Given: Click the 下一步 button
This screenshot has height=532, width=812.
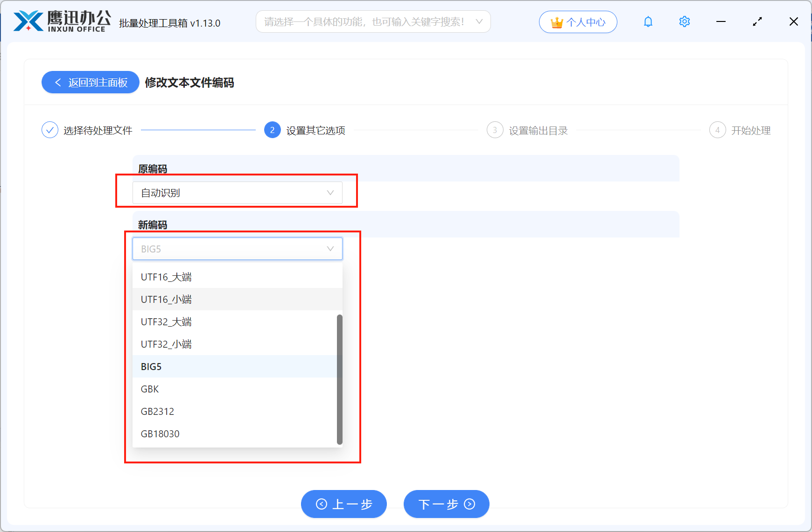Looking at the screenshot, I should pos(446,504).
